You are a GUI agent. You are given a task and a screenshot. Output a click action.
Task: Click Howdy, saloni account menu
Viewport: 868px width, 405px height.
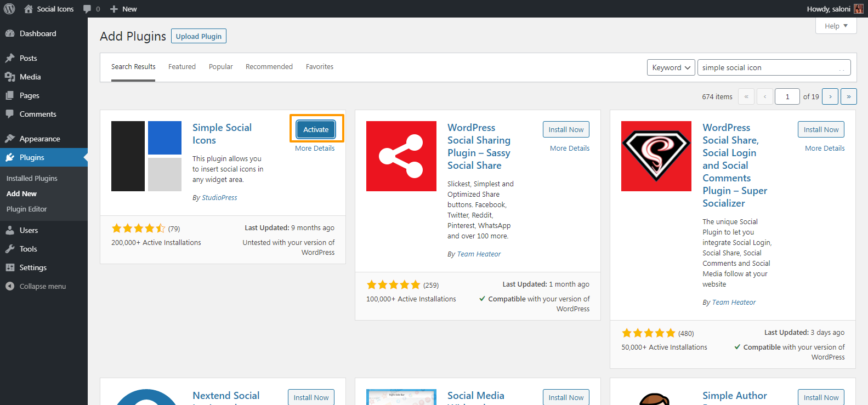pyautogui.click(x=835, y=9)
